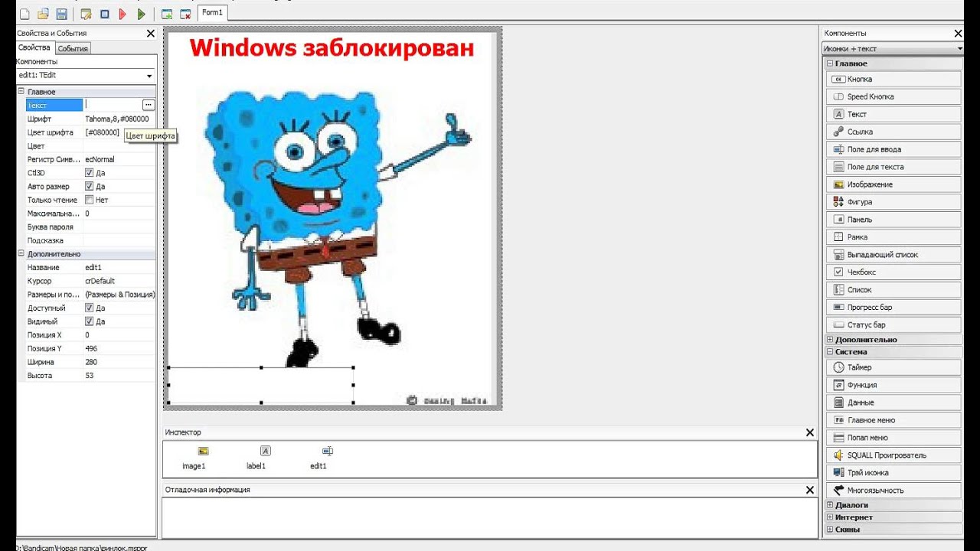This screenshot has height=551, width=980.
Task: Choose the Данные component
Action: (893, 403)
